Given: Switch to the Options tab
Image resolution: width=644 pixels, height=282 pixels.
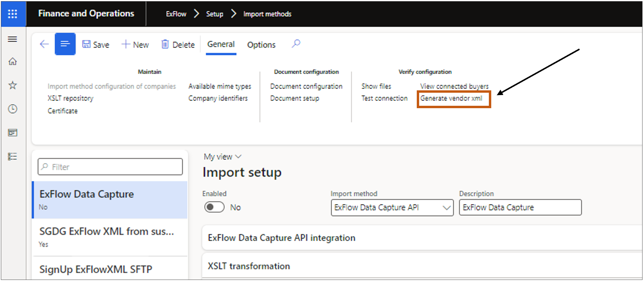Looking at the screenshot, I should click(261, 45).
